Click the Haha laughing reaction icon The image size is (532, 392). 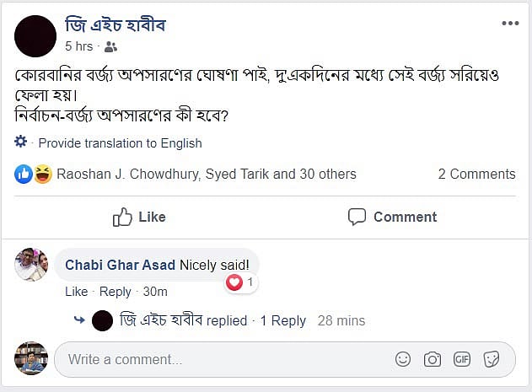(x=42, y=174)
